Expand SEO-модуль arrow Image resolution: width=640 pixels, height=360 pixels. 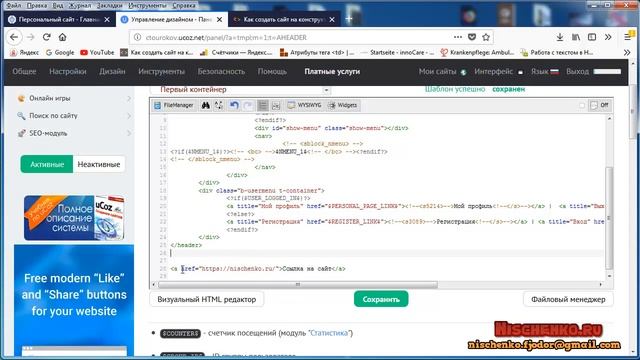129,133
